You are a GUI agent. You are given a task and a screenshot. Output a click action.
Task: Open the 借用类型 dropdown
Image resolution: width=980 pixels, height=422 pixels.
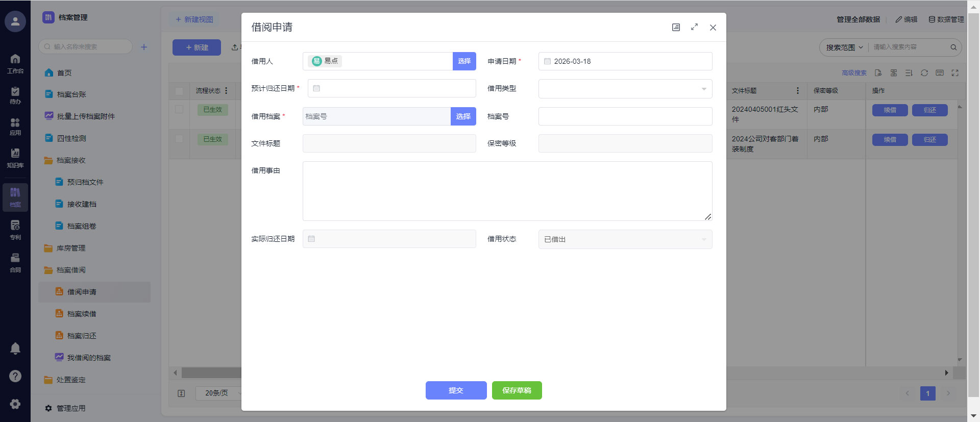coord(625,89)
